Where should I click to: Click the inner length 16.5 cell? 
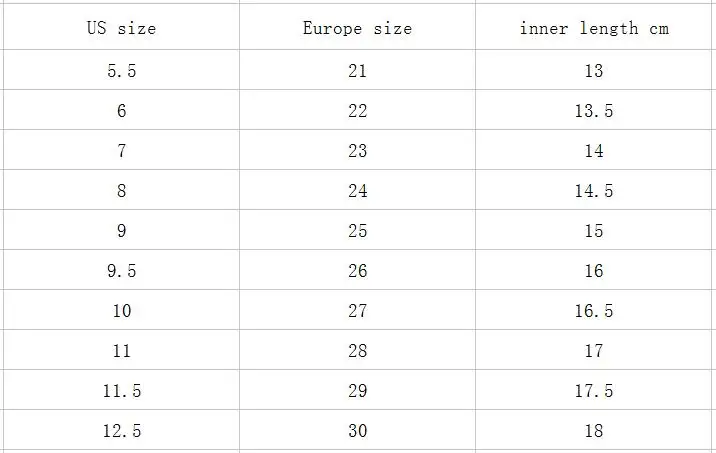point(594,310)
